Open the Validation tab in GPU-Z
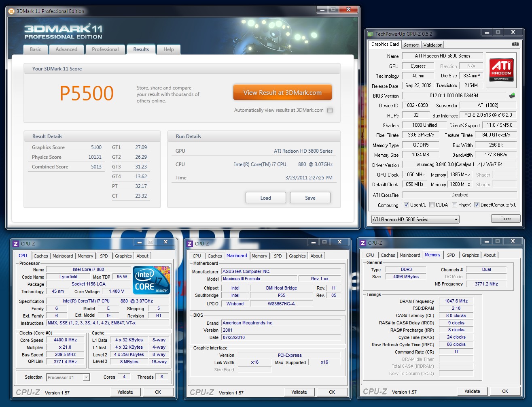This screenshot has width=532, height=407. (433, 45)
